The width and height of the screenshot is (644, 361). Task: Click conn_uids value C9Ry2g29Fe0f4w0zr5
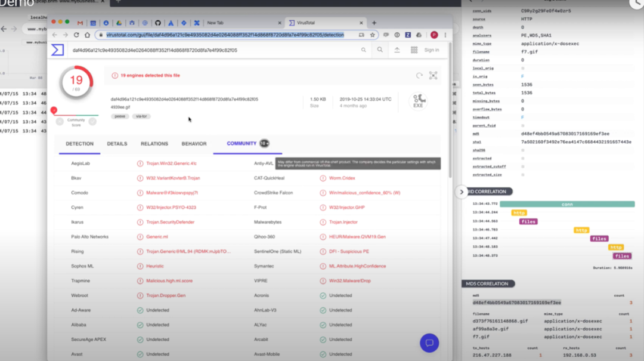point(546,11)
